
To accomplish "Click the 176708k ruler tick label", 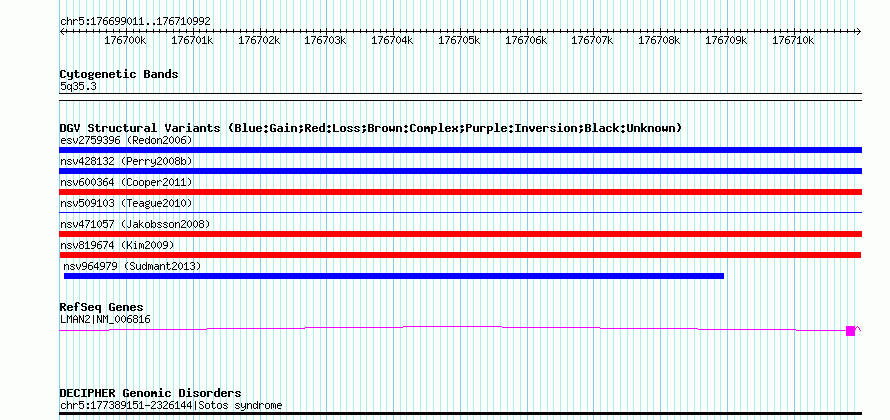I will pyautogui.click(x=660, y=41).
